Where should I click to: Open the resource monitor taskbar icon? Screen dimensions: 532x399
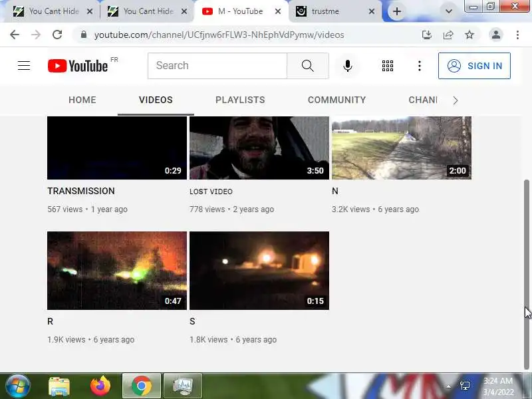[x=183, y=386]
